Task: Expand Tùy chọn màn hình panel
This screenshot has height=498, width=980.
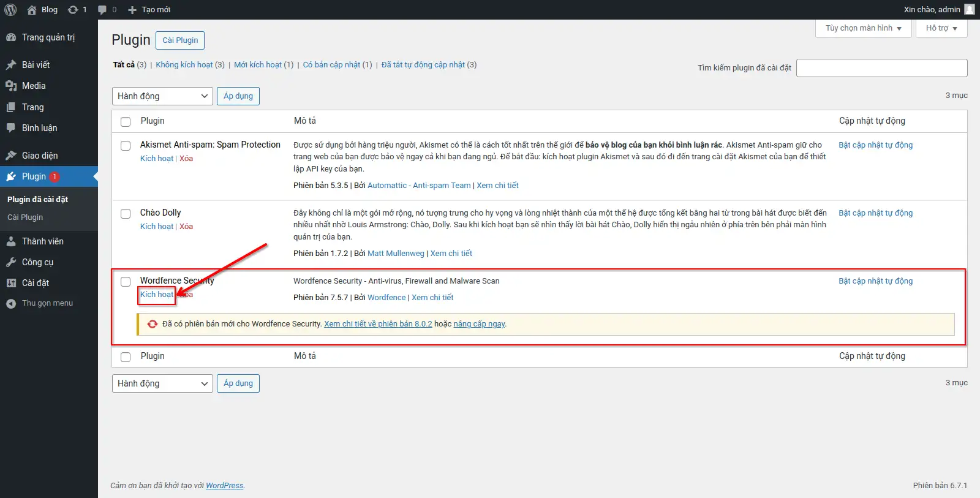Action: coord(863,28)
